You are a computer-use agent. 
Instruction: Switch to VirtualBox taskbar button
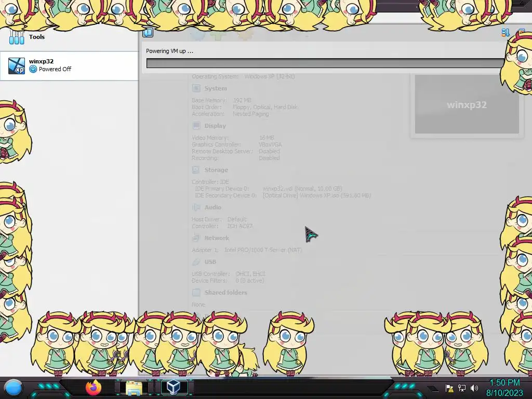point(174,388)
